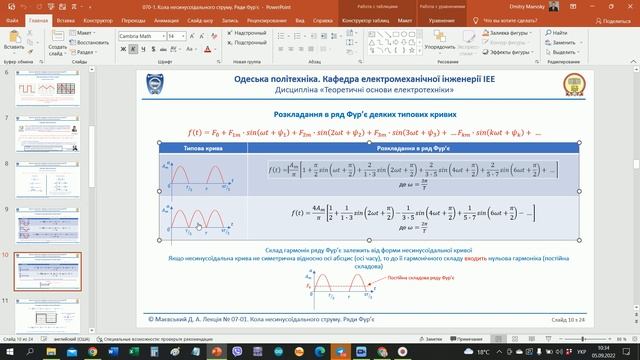This screenshot has width=640, height=360.
Task: Open the Cambria Math font name dropdown
Action: tap(163, 36)
